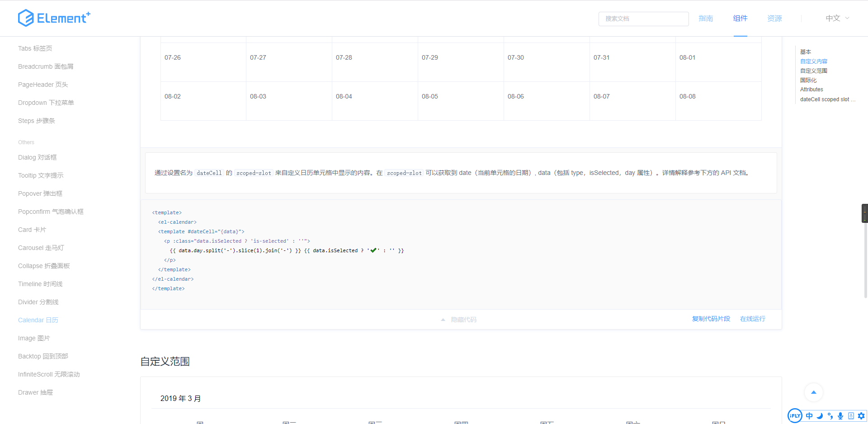This screenshot has width=868, height=424.
Task: Jump to 基本 section anchor
Action: [806, 52]
